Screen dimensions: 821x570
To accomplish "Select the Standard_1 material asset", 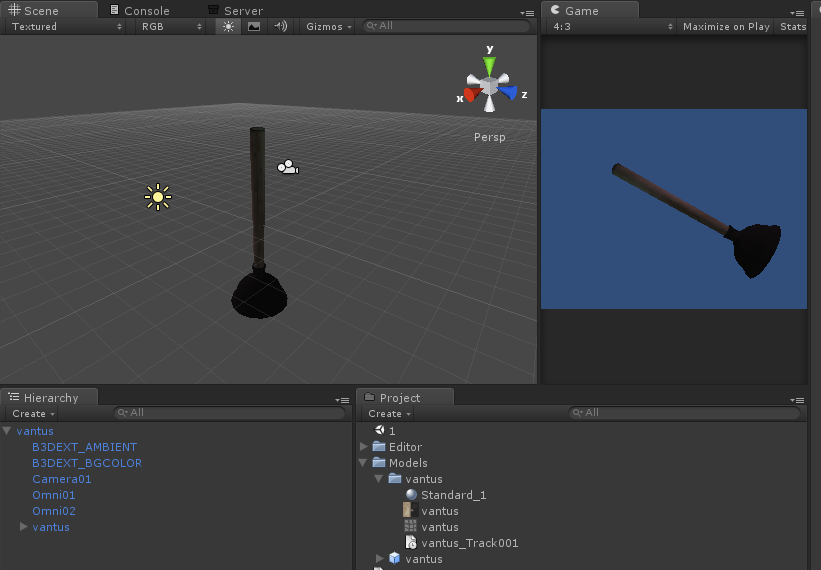I will point(452,495).
